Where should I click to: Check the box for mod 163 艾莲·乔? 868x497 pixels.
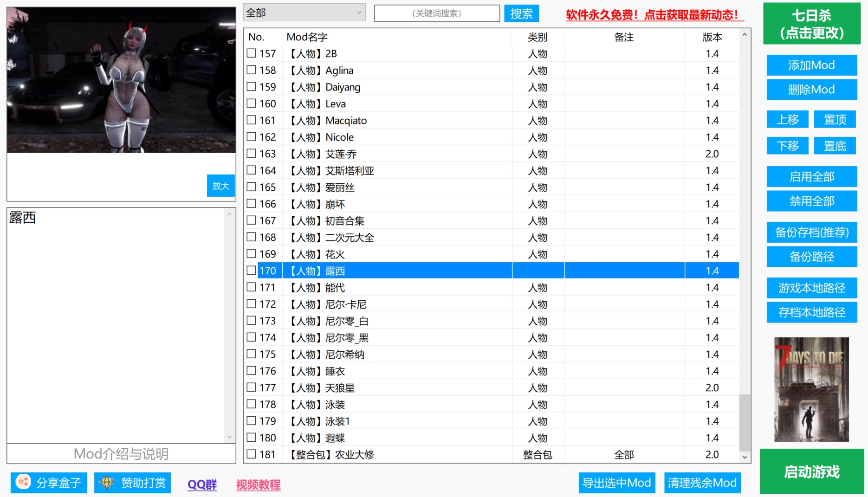pos(251,154)
